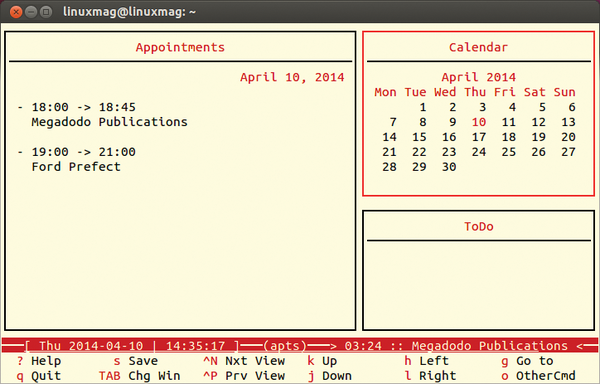Select day 15 in the calendar

click(x=419, y=137)
